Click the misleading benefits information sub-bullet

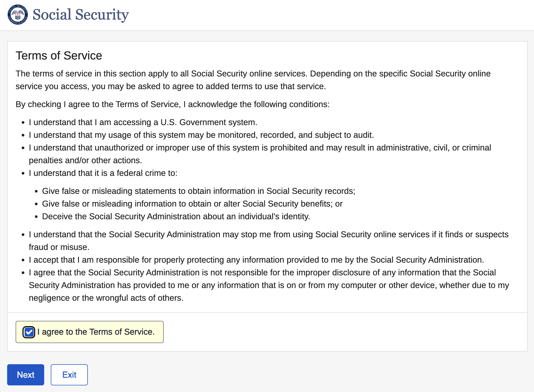(192, 203)
